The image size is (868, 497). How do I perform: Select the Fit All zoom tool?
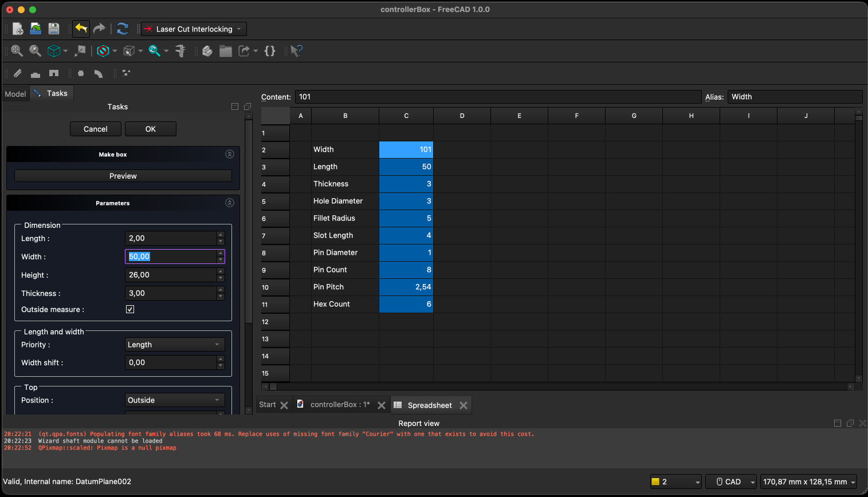17,51
